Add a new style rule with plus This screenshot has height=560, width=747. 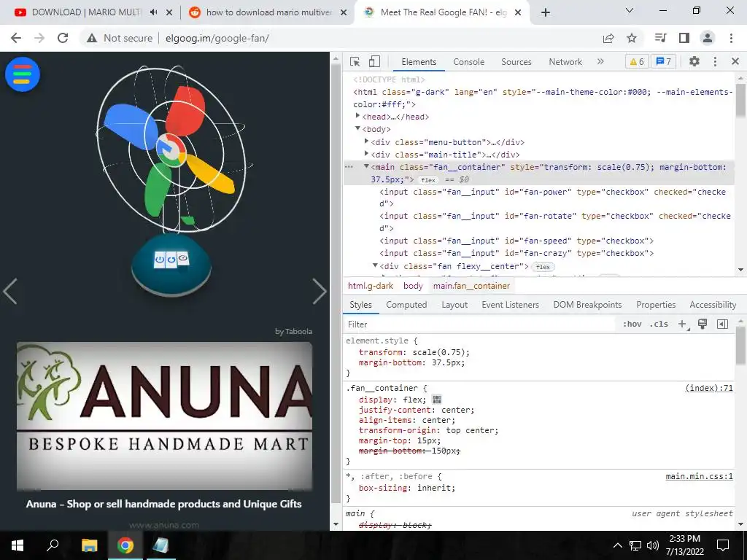[x=683, y=324]
